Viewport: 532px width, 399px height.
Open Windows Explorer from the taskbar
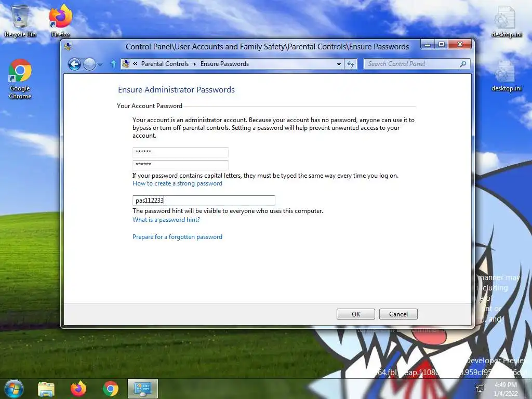click(x=46, y=389)
